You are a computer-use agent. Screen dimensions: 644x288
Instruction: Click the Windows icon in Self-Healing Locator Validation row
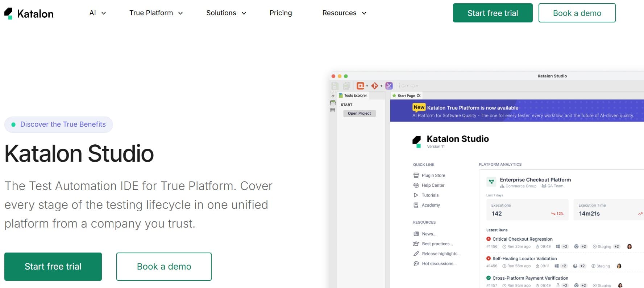(x=556, y=266)
